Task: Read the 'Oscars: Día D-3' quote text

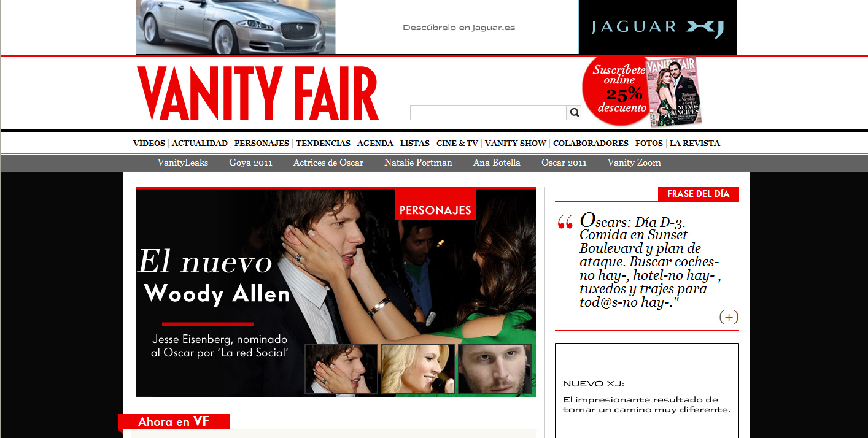Action: [x=649, y=261]
